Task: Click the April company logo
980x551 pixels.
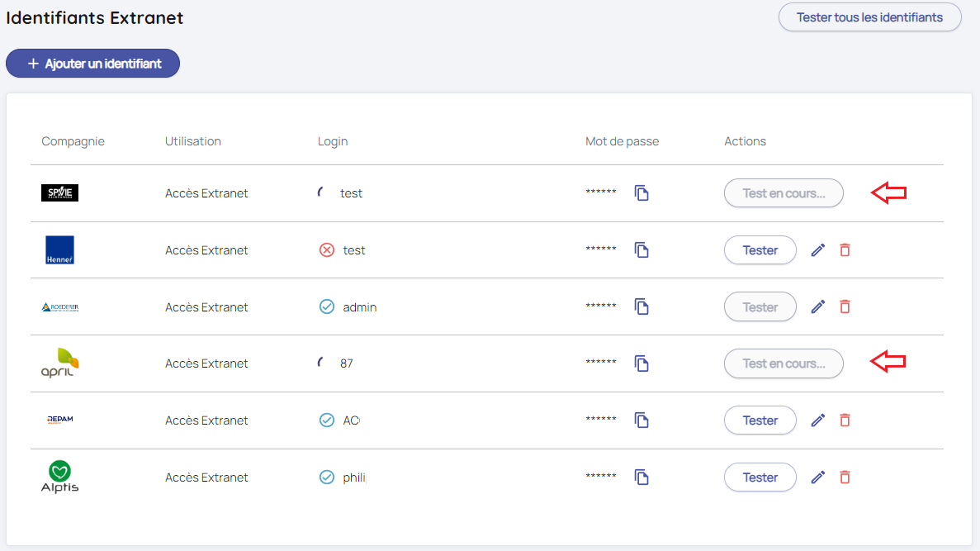Action: coord(59,363)
